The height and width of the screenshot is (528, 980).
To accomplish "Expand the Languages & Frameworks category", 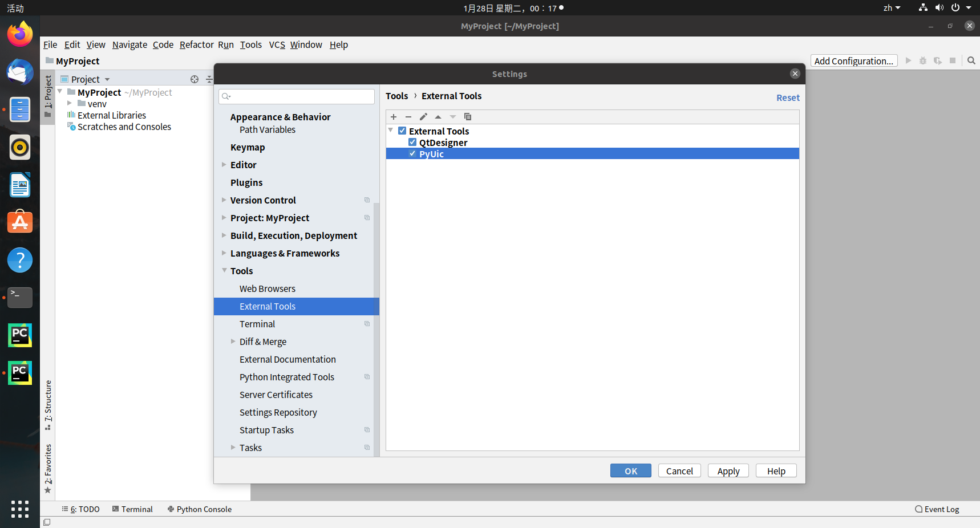I will [x=224, y=253].
